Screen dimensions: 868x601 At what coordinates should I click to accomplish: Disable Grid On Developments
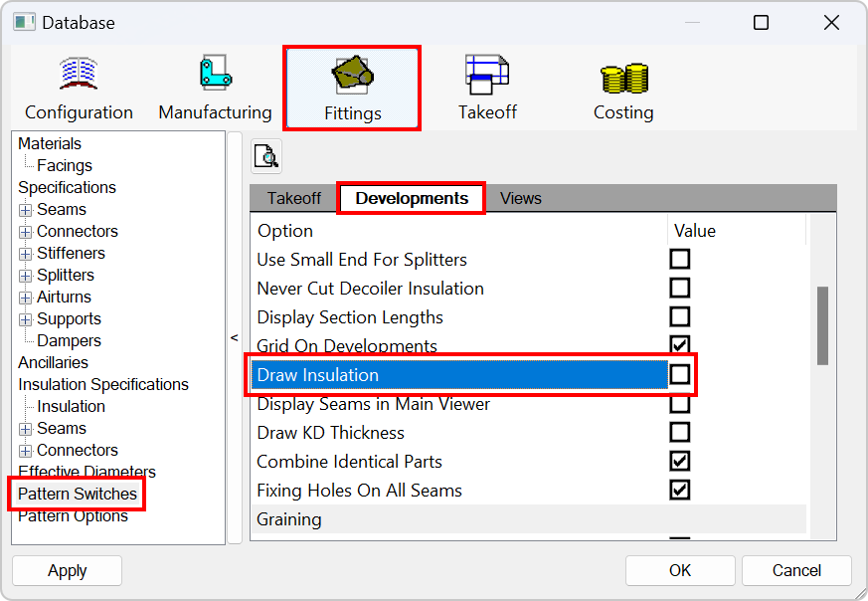[680, 346]
